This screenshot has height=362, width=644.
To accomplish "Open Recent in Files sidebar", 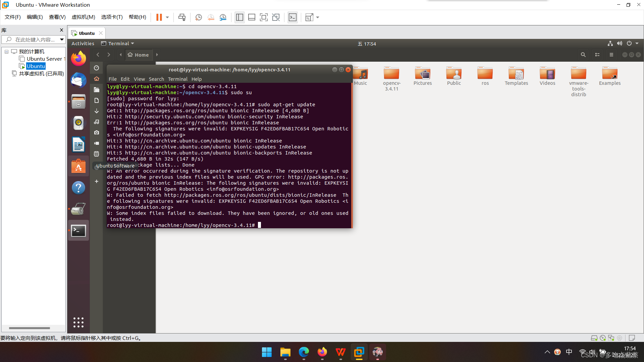I will point(97,68).
